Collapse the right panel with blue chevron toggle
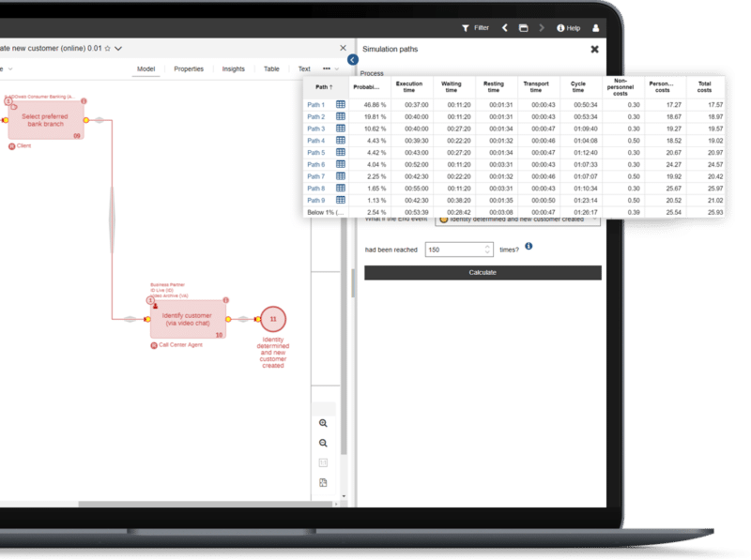The height and width of the screenshot is (560, 751). pyautogui.click(x=351, y=58)
